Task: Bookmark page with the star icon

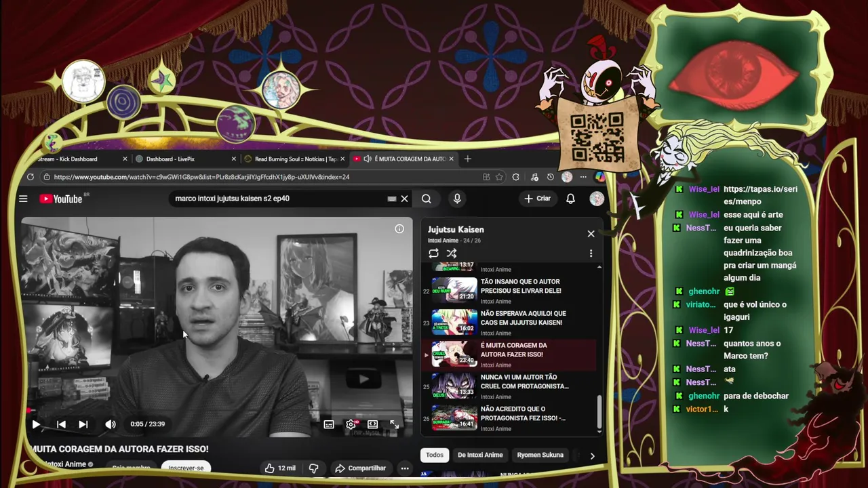Action: (x=500, y=177)
